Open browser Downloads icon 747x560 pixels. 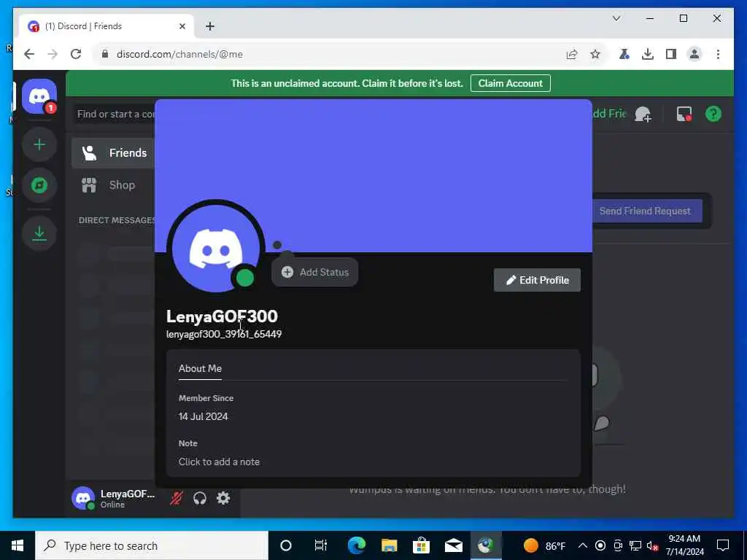648,54
